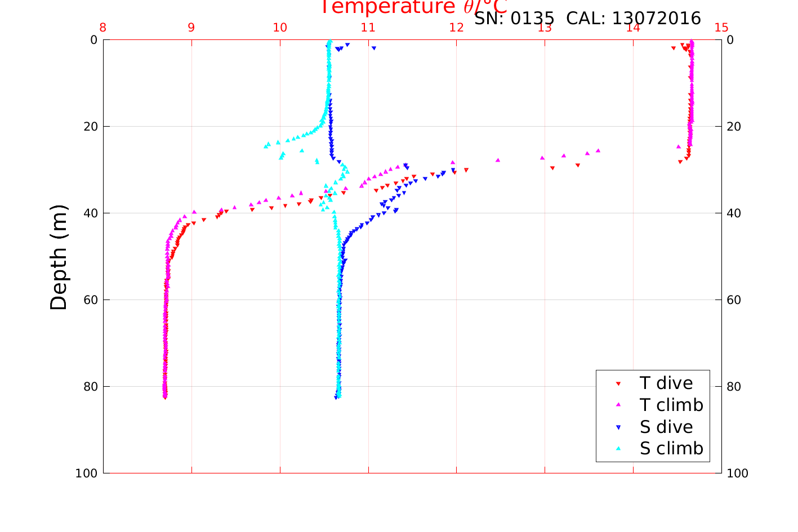This screenshot has width=798, height=532.
Task: Click the 'Depth (m)' axis label
Action: (59, 257)
